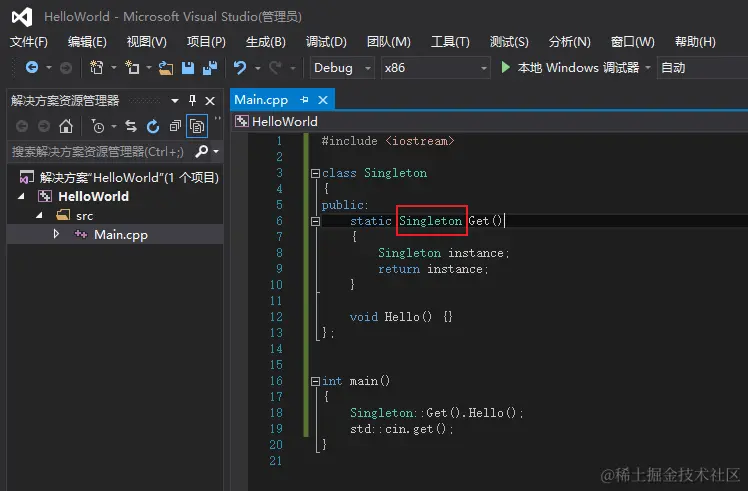
Task: Add new item toolbar icon
Action: tap(132, 68)
